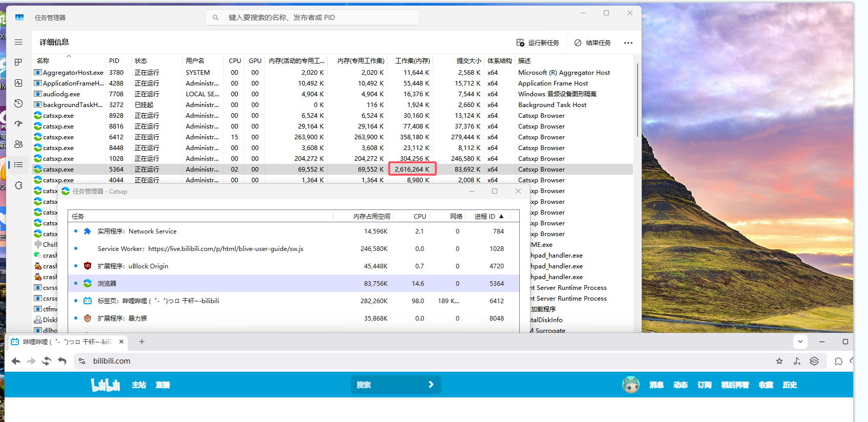Open the Performance page in Task Manager sidebar
868x422 pixels.
pyautogui.click(x=18, y=82)
